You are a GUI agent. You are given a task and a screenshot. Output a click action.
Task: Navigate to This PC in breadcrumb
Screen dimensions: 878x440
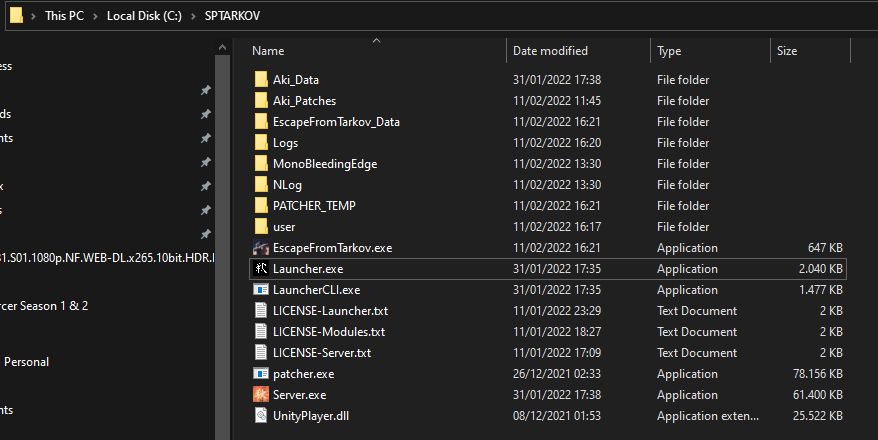click(x=64, y=16)
